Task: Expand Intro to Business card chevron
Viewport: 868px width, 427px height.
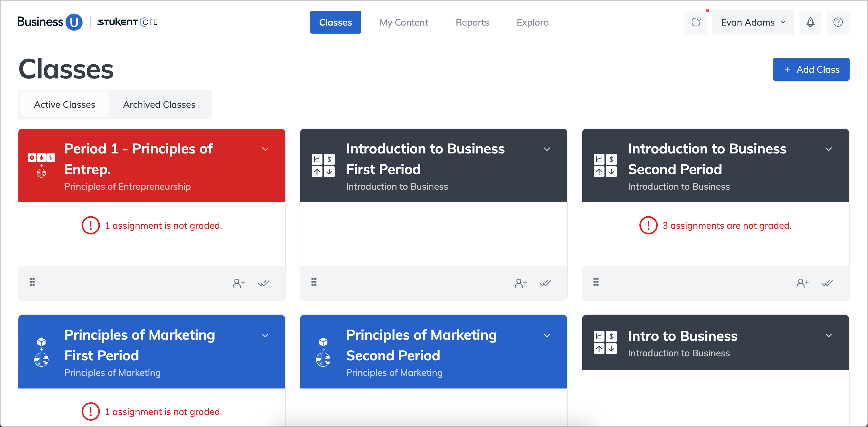Action: [829, 335]
